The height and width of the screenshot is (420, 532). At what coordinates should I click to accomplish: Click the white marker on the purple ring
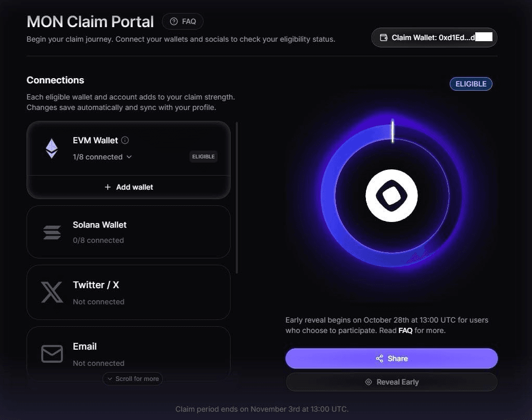coord(392,131)
